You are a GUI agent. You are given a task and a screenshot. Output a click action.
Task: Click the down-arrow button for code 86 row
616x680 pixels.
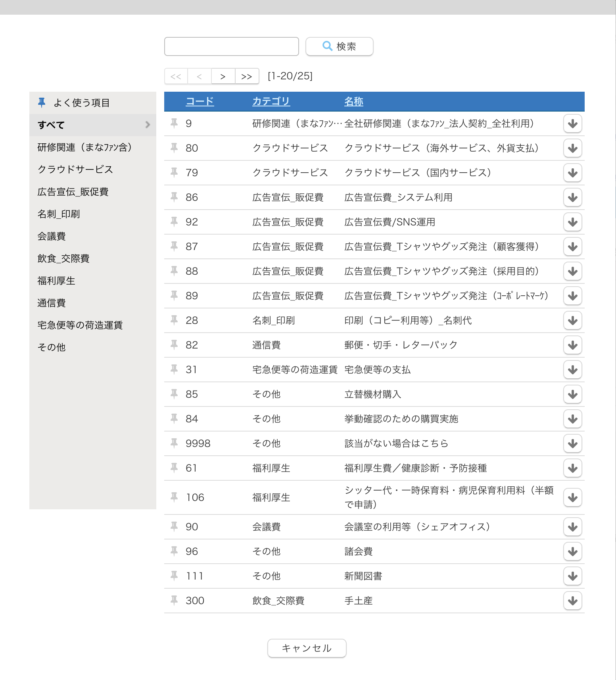click(572, 197)
